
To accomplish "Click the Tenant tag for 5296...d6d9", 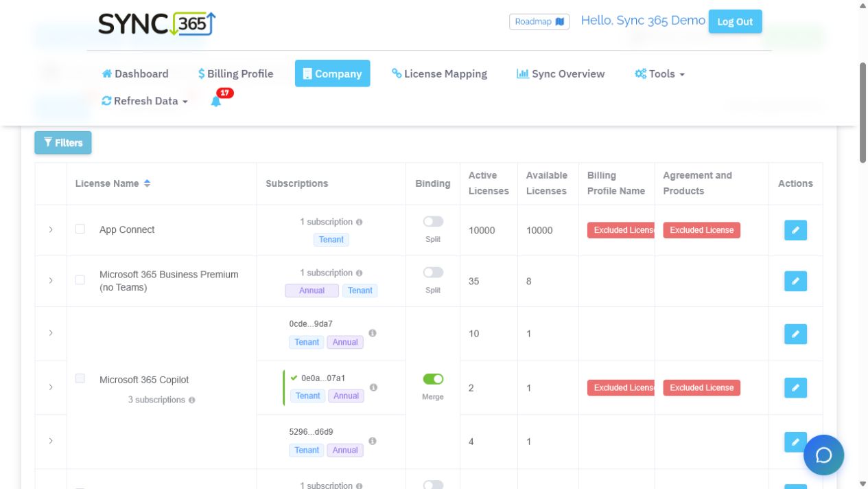I will coord(307,450).
